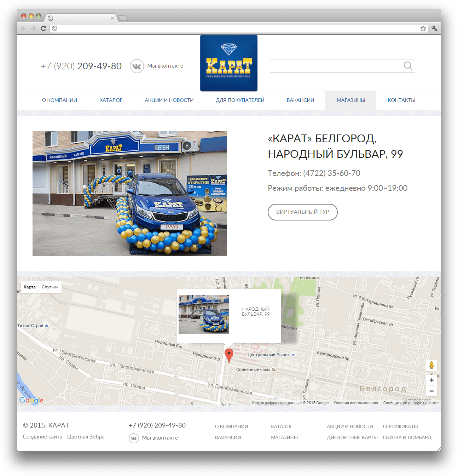Click the VK icon in header

[137, 66]
